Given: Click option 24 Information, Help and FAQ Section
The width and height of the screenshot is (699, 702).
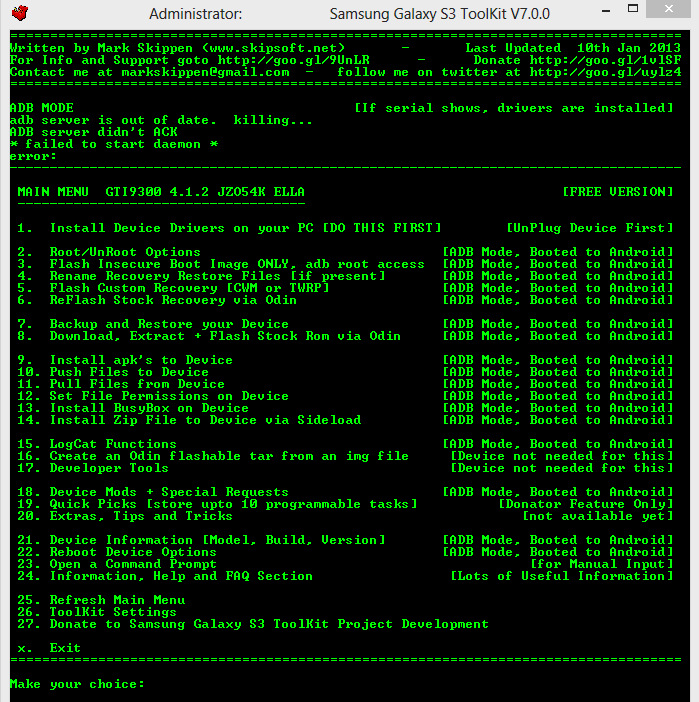Looking at the screenshot, I should pos(165,577).
